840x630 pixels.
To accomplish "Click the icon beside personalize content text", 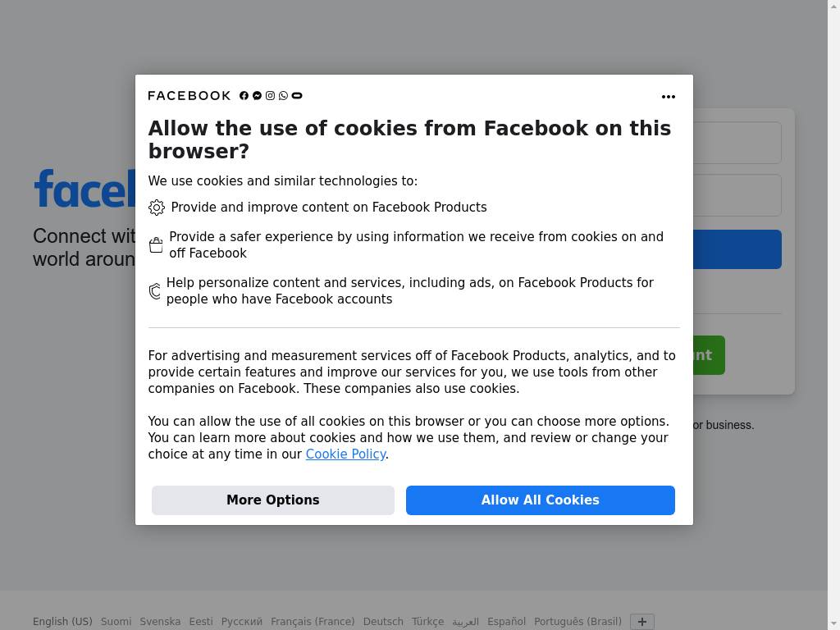I will (x=154, y=291).
